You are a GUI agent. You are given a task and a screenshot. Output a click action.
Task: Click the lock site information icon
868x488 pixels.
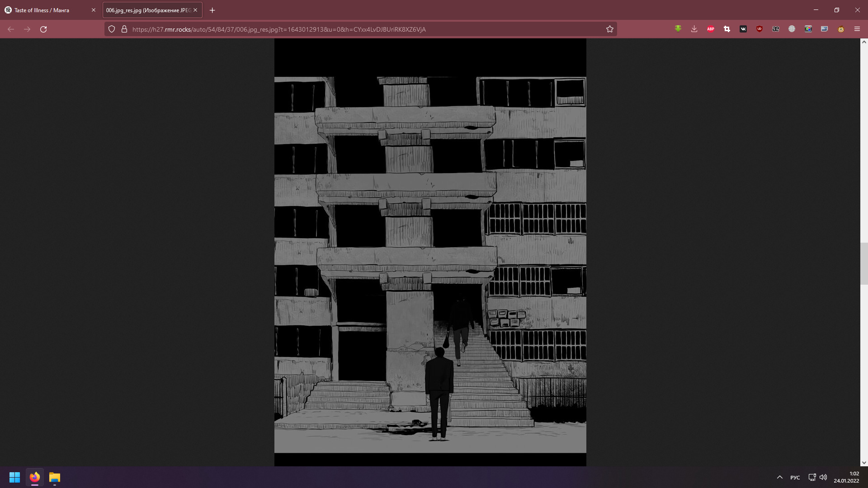[x=124, y=29]
